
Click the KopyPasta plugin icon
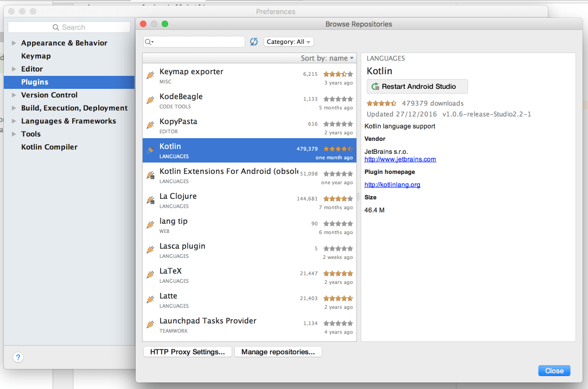tap(150, 125)
